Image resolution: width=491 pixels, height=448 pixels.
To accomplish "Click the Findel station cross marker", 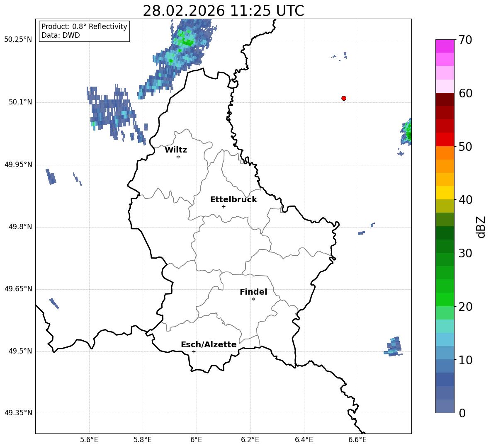I will [x=253, y=299].
